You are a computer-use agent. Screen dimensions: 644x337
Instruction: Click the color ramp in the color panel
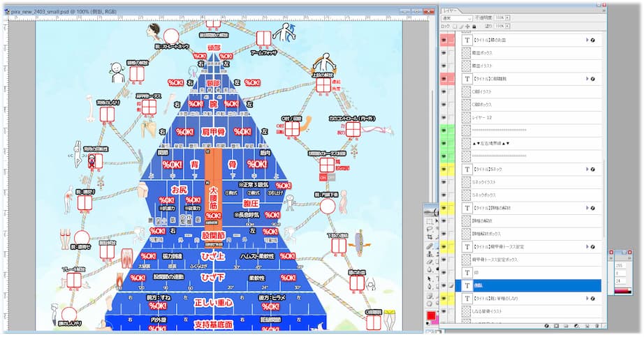point(622,290)
